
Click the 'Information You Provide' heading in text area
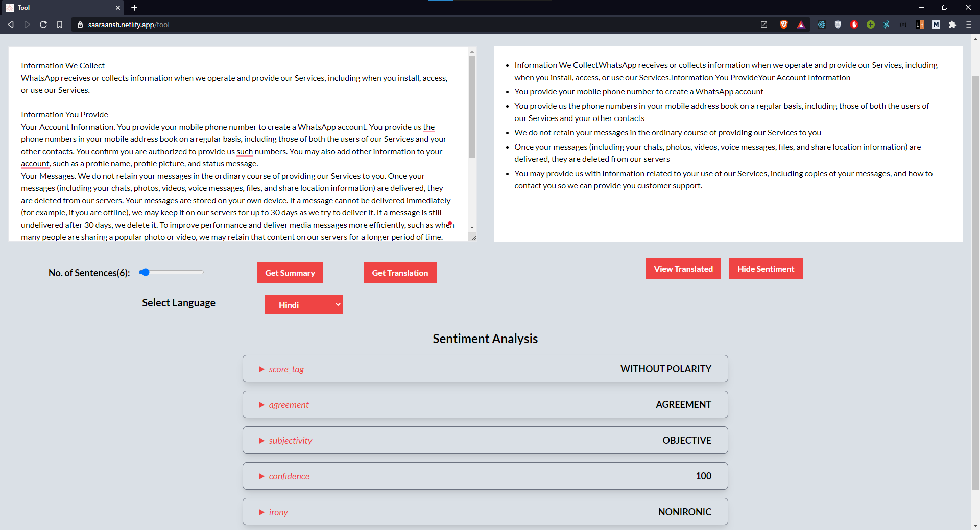pyautogui.click(x=64, y=115)
